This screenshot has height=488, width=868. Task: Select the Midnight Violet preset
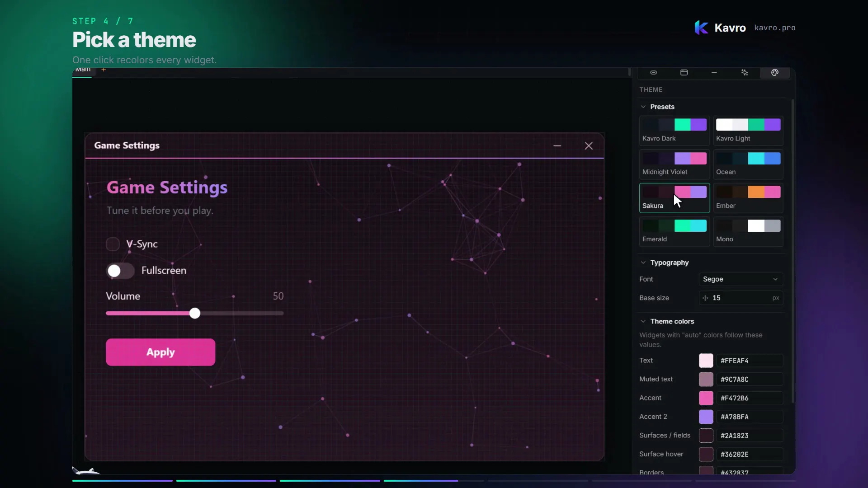675,164
